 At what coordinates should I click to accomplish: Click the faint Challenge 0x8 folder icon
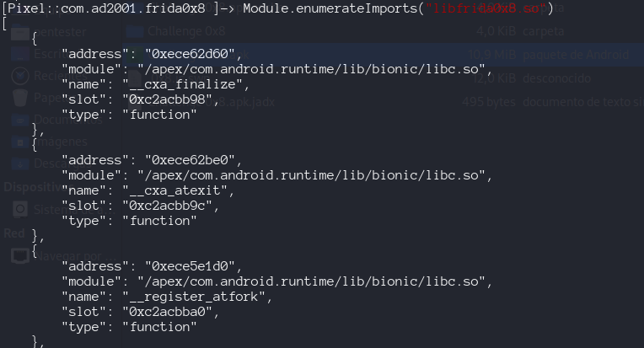click(x=134, y=32)
